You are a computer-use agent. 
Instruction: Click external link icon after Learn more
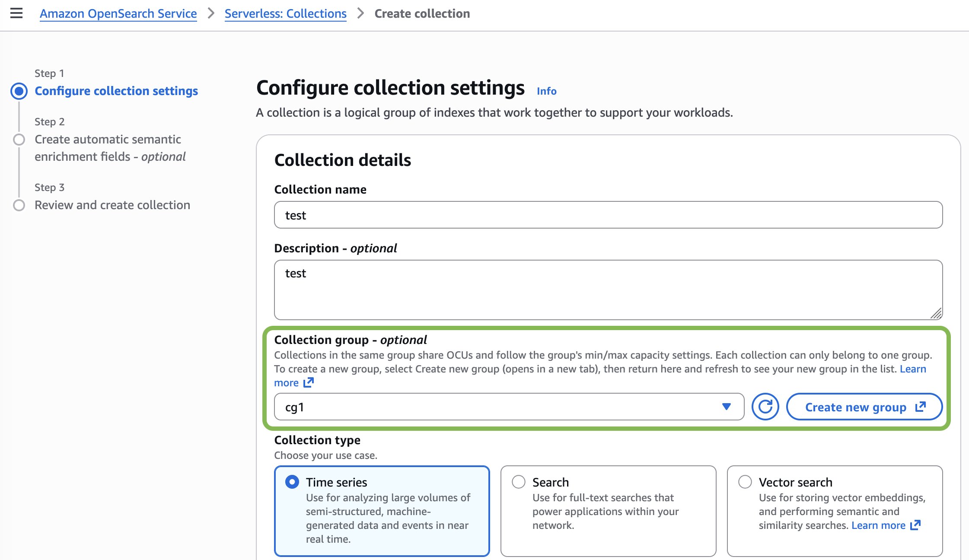[309, 382]
